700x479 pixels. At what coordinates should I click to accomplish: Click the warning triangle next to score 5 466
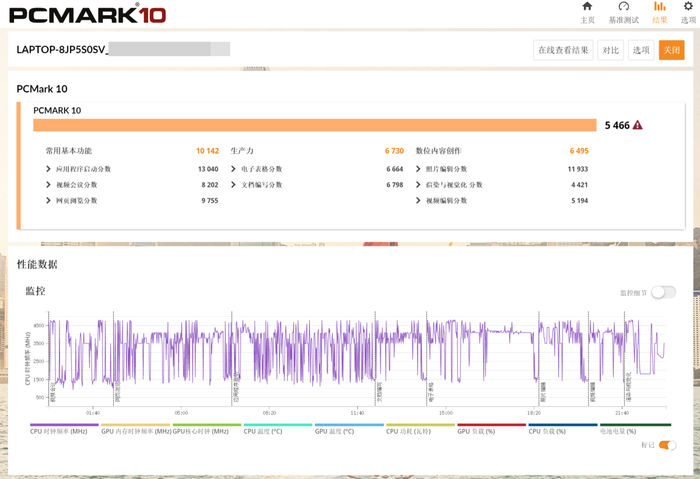click(x=638, y=125)
